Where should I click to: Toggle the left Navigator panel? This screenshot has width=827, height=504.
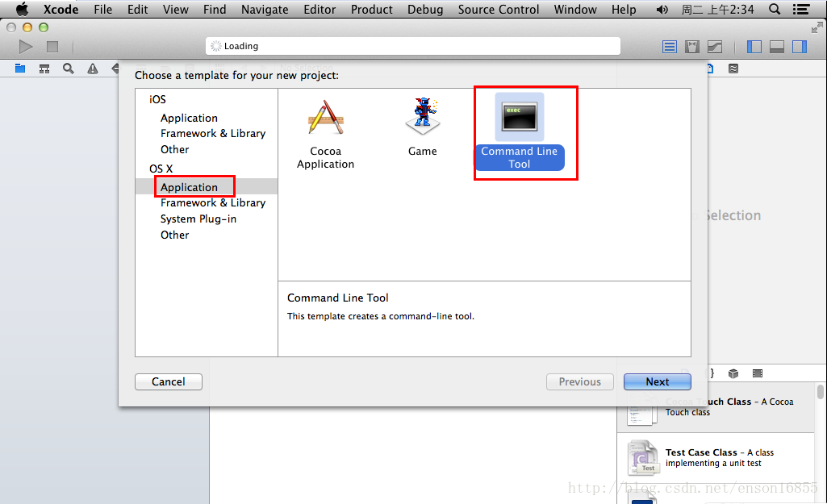[x=754, y=47]
